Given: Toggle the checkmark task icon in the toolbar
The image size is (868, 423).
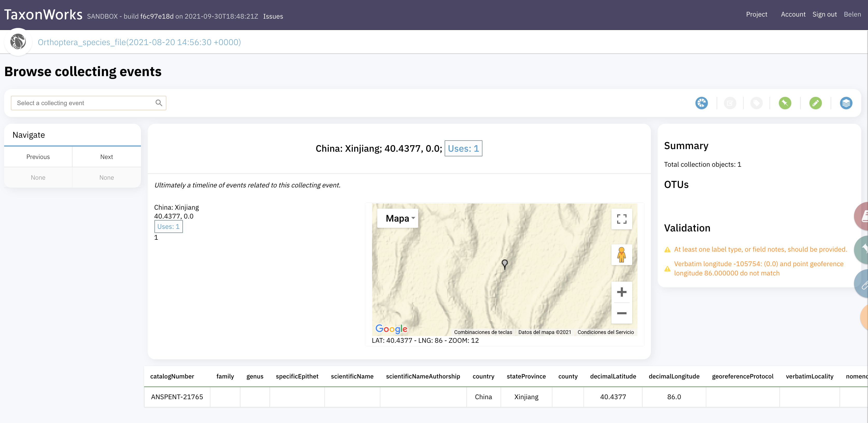Looking at the screenshot, I should click(730, 103).
